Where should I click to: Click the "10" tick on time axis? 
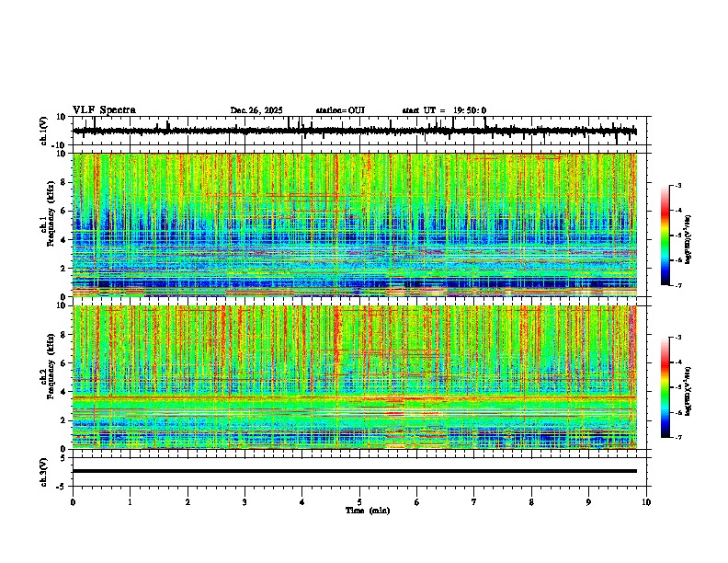pyautogui.click(x=646, y=502)
